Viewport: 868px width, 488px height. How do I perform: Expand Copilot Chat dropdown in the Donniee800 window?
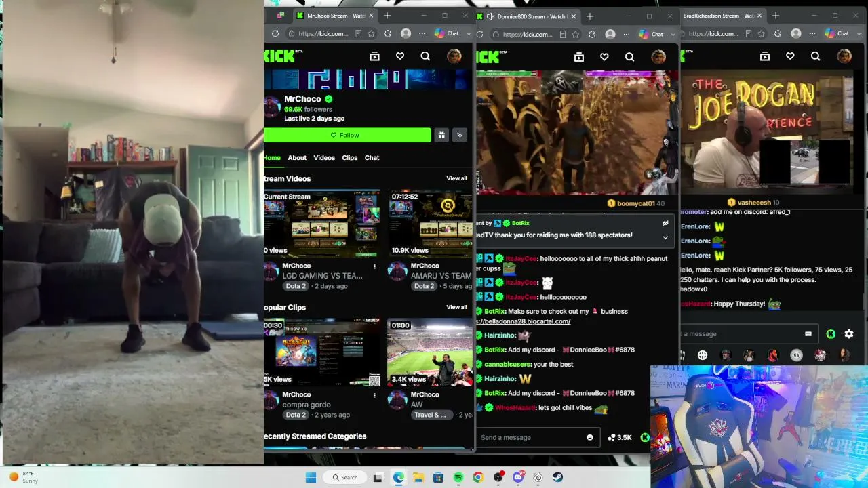click(673, 34)
